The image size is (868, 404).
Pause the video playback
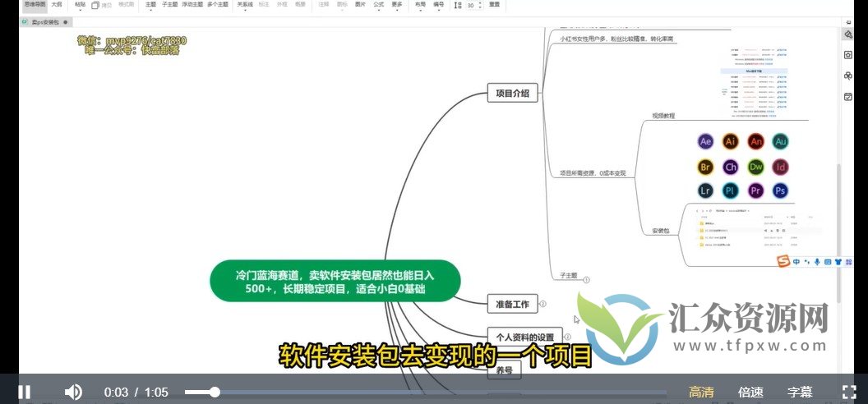(x=25, y=392)
